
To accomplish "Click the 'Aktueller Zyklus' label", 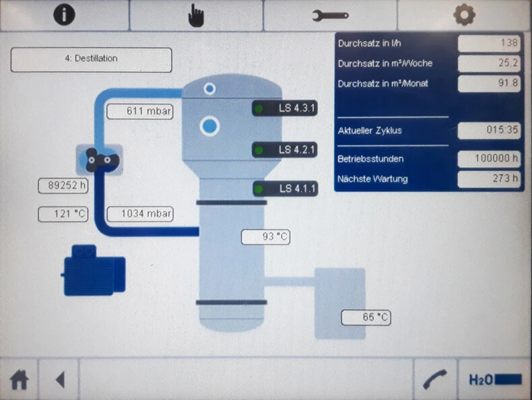I will [370, 131].
